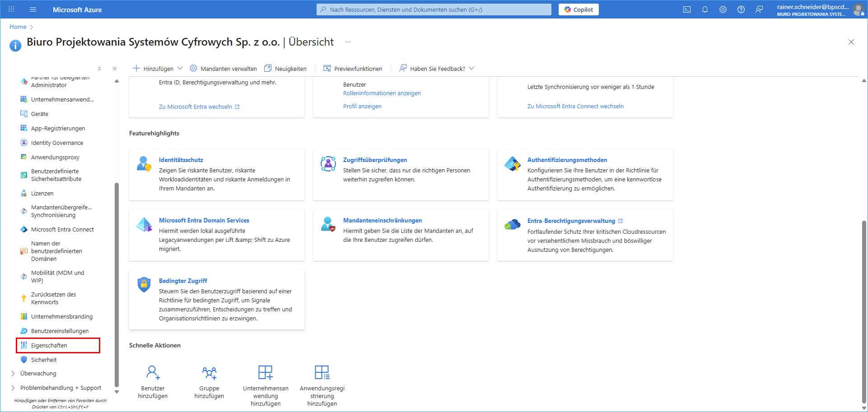Click the Copilot button

click(579, 9)
